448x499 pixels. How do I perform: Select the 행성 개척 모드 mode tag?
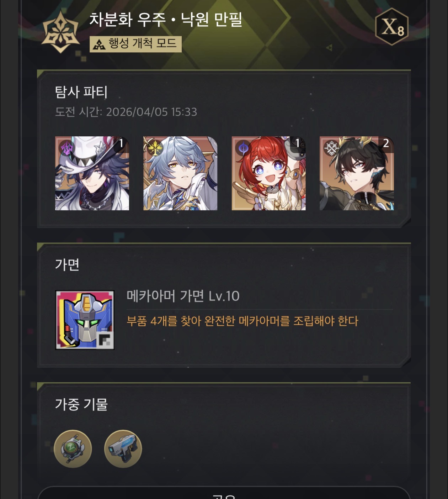coord(135,44)
